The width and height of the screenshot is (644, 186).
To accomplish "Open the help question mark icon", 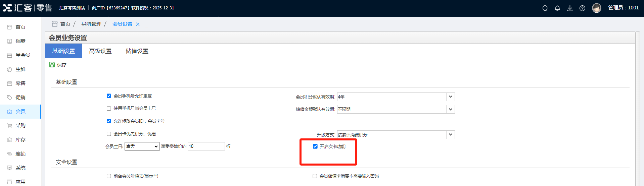I will (582, 8).
